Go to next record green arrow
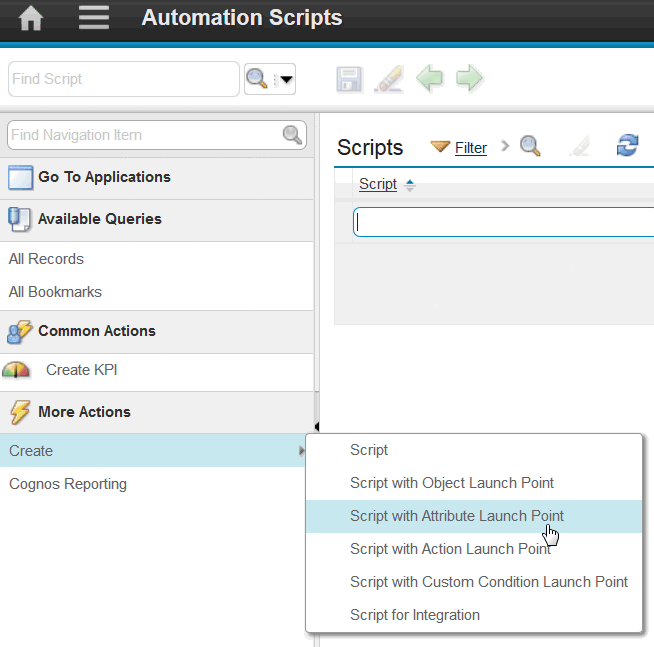This screenshot has width=654, height=647. coord(469,79)
